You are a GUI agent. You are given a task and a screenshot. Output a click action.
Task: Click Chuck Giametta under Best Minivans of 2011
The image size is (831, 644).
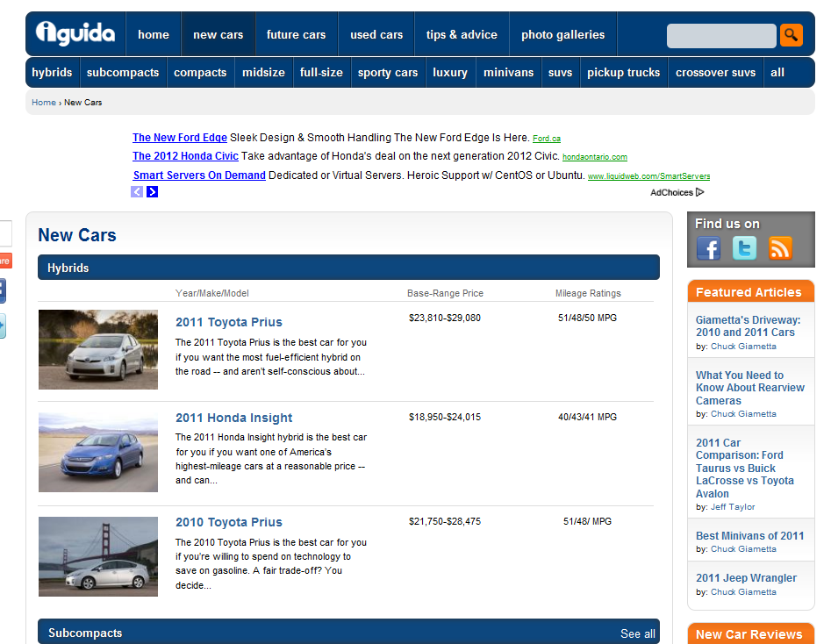(x=743, y=549)
